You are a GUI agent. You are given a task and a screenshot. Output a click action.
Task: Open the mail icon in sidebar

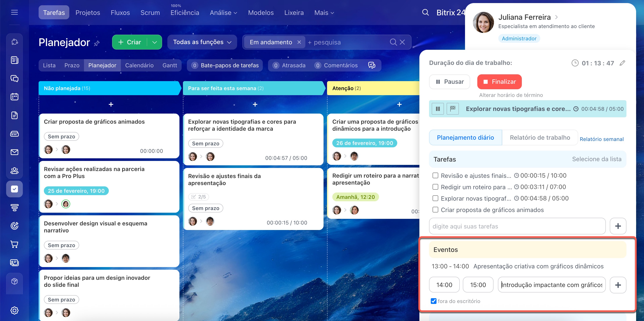14,152
